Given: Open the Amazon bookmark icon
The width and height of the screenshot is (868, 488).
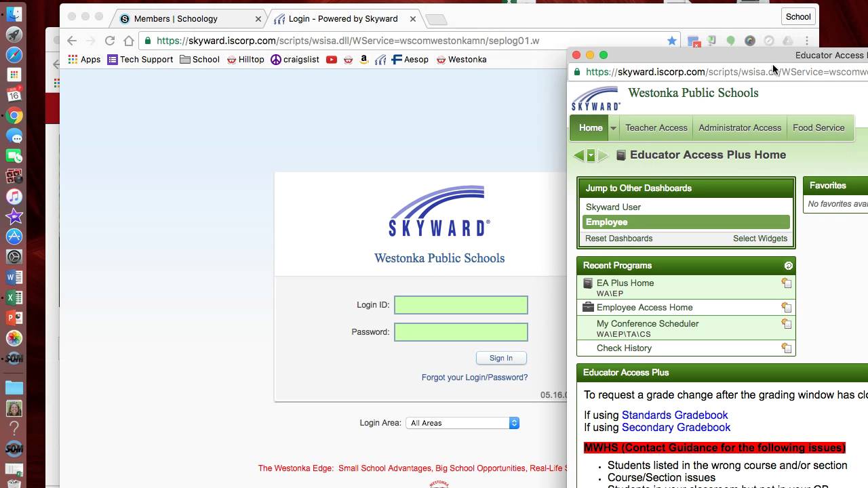Looking at the screenshot, I should pyautogui.click(x=364, y=60).
